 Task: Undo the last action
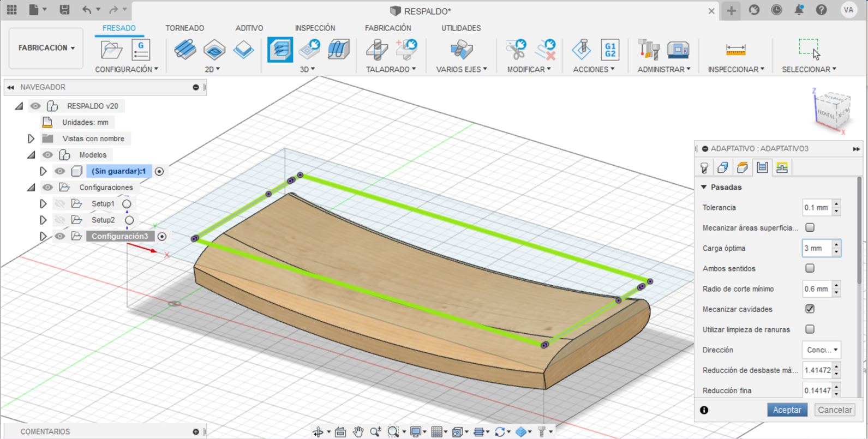(x=87, y=10)
